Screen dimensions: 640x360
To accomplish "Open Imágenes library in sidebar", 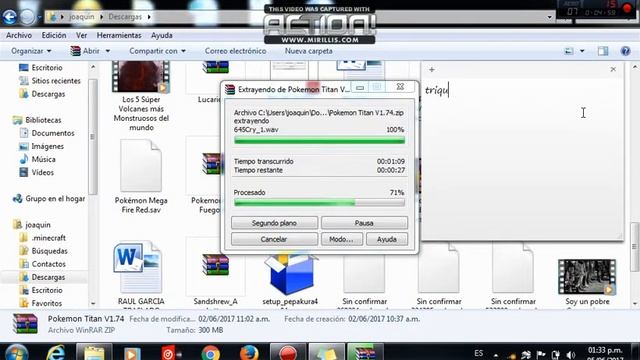I will click(42, 146).
